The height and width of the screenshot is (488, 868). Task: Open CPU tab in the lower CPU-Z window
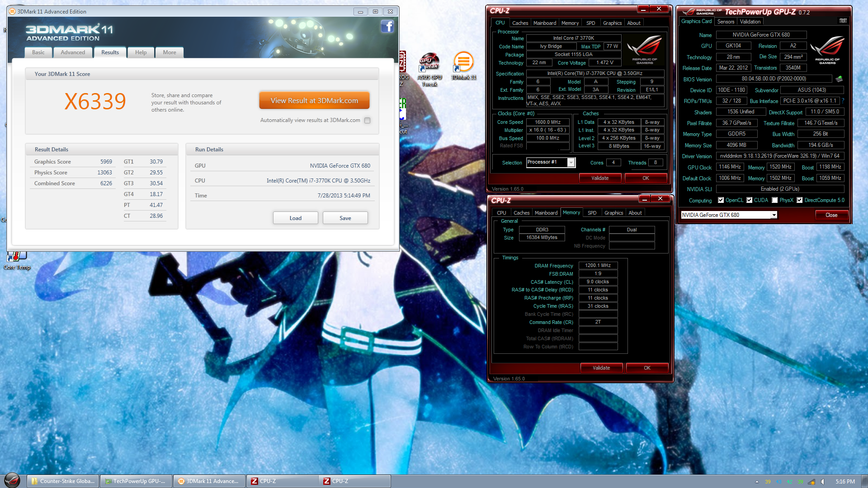501,213
